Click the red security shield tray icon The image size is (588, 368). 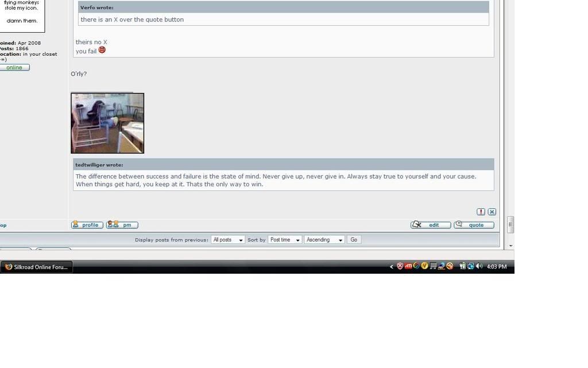coord(400,266)
